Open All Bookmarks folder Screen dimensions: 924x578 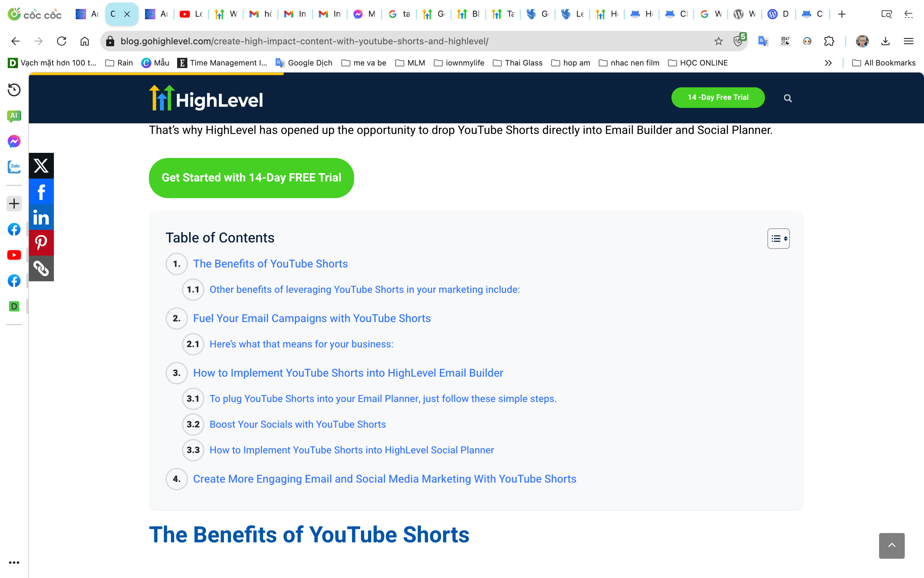click(x=884, y=63)
